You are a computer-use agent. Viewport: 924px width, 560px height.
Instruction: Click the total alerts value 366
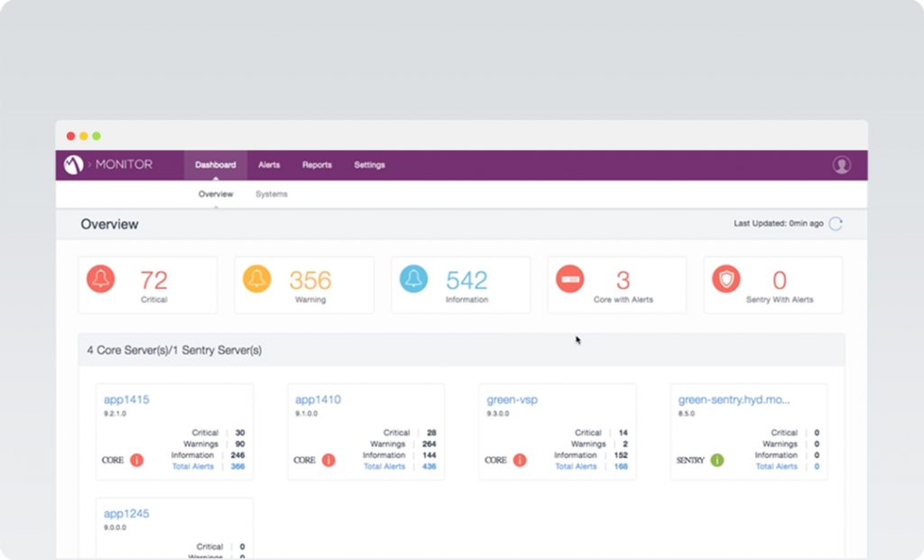(237, 466)
